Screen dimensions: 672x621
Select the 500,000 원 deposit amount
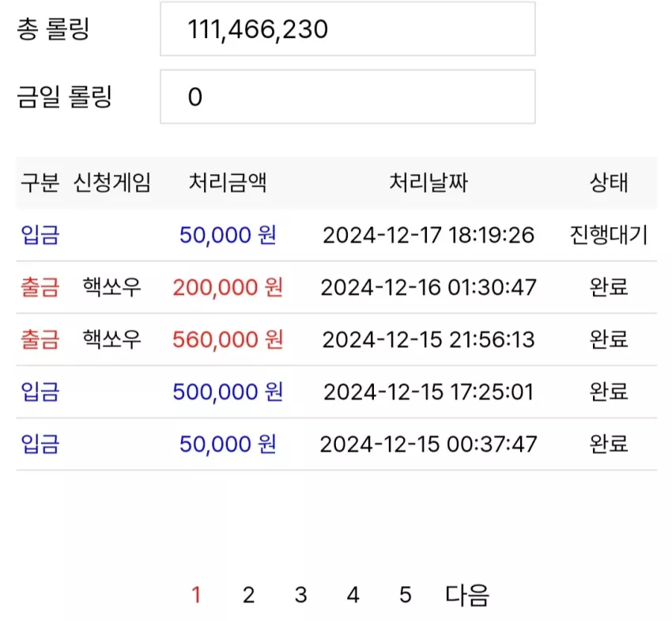(x=228, y=392)
